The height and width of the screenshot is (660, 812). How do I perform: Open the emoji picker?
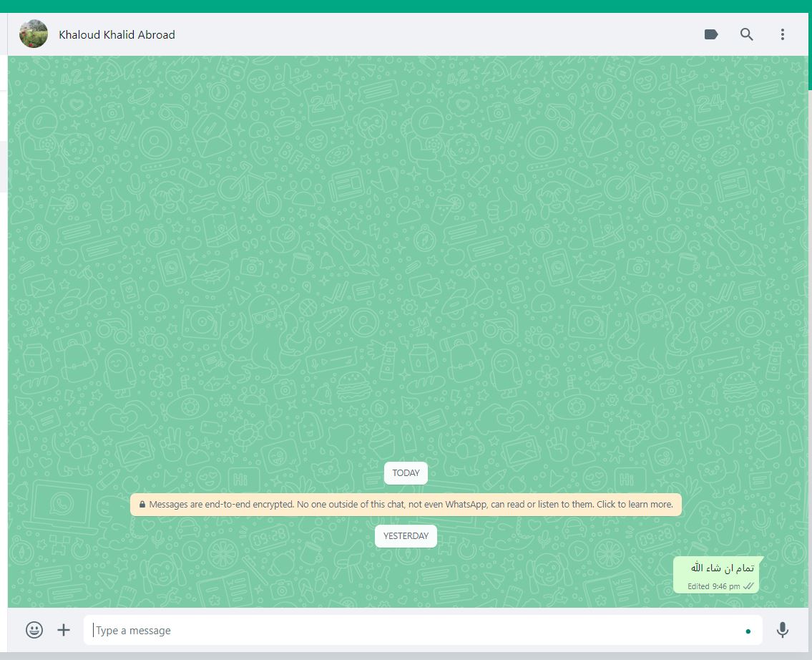click(34, 630)
